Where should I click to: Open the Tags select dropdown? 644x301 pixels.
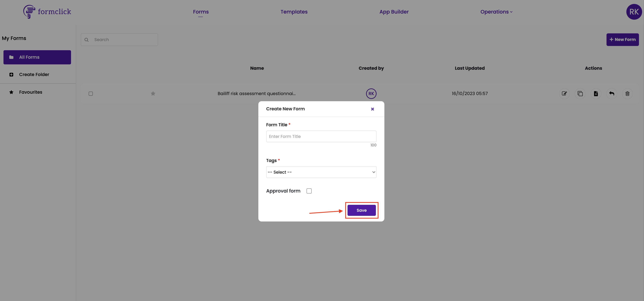(321, 172)
